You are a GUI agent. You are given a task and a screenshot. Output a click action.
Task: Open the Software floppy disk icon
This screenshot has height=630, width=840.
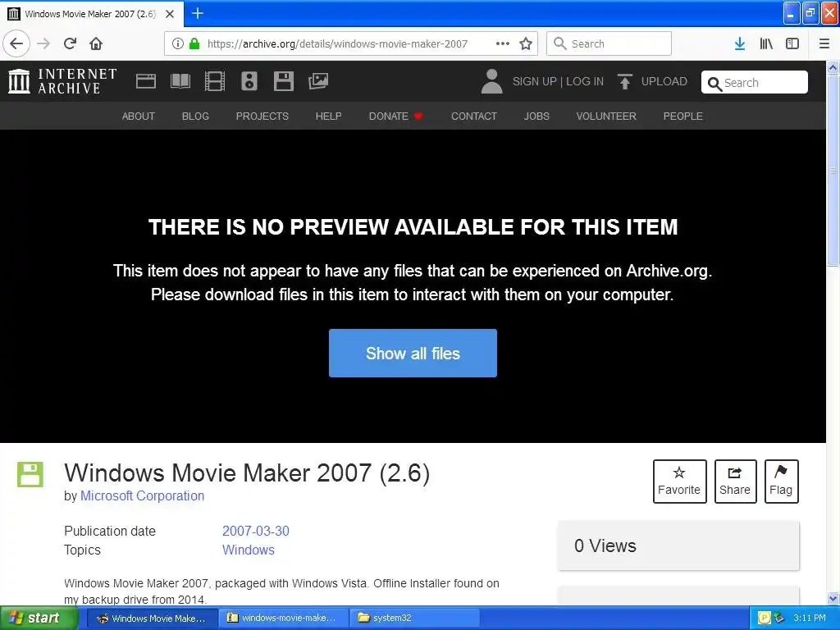click(x=283, y=81)
